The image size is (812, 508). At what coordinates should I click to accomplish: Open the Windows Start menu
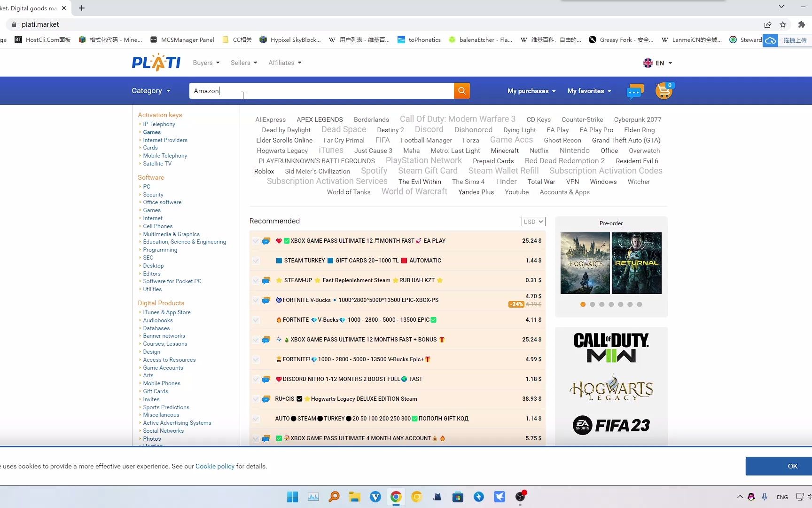point(292,497)
